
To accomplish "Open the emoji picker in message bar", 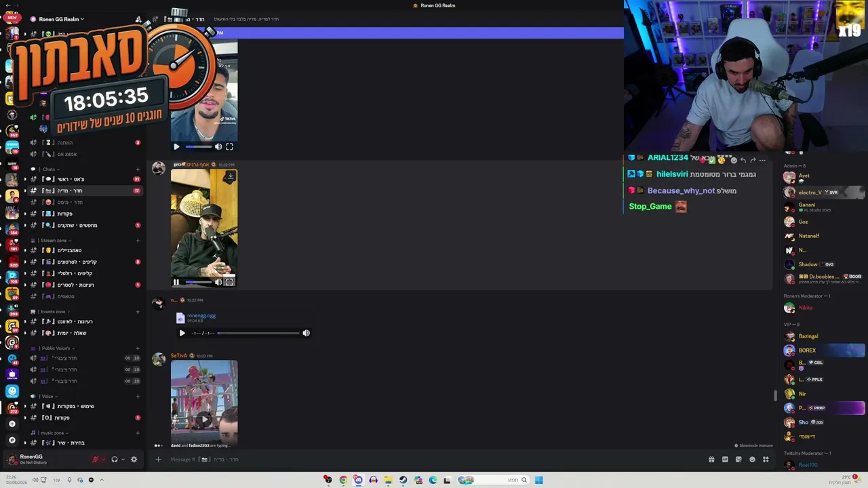I will click(752, 460).
